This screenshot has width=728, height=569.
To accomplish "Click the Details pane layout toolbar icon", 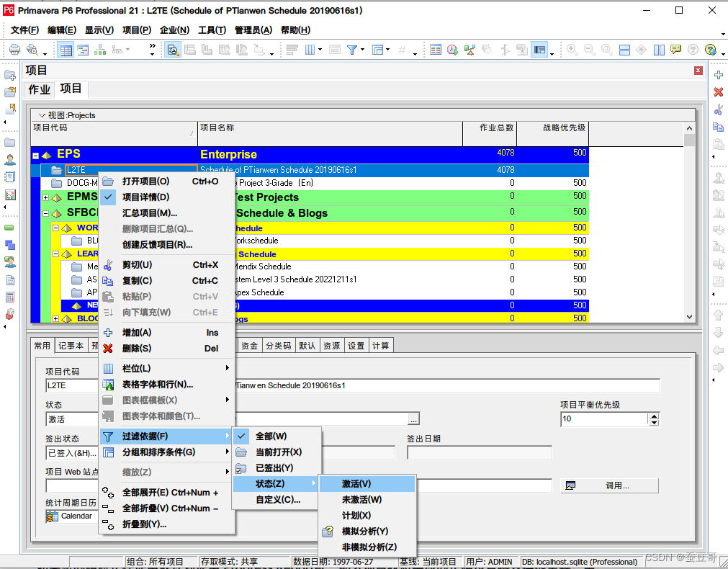I will point(539,50).
